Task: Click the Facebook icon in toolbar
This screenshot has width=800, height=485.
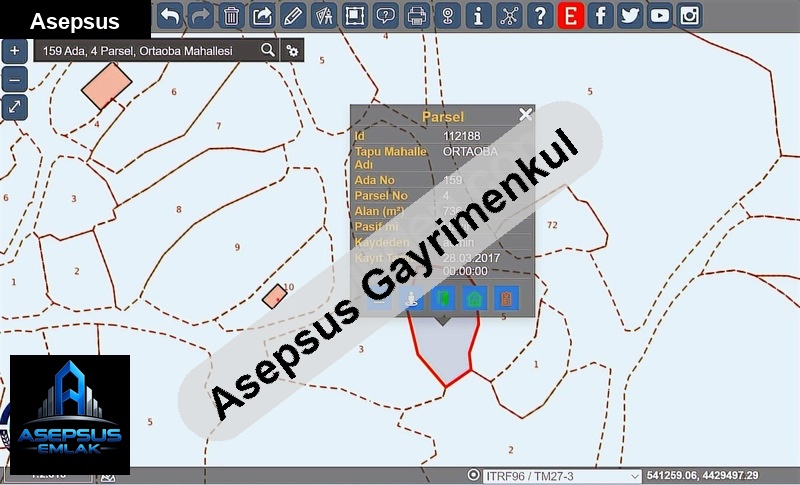Action: [x=600, y=15]
